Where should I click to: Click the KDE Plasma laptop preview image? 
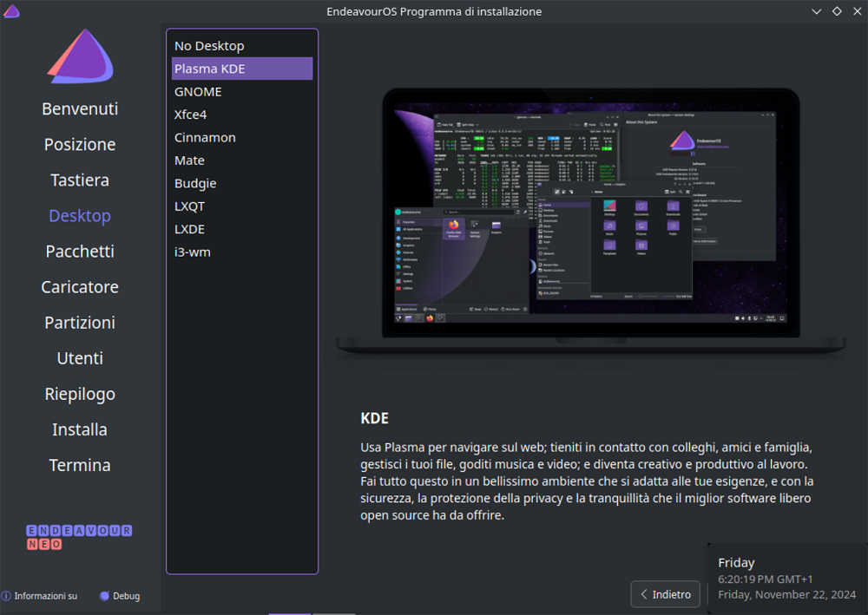[x=591, y=221]
